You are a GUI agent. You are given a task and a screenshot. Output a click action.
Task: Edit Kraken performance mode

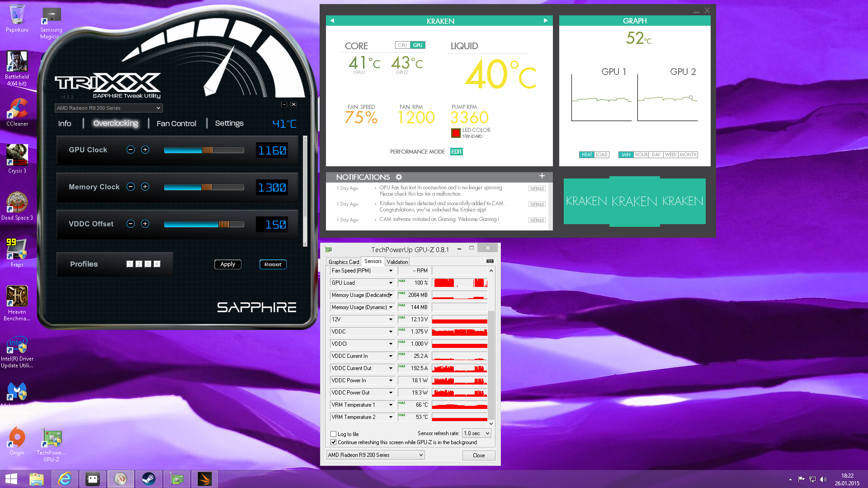click(457, 152)
